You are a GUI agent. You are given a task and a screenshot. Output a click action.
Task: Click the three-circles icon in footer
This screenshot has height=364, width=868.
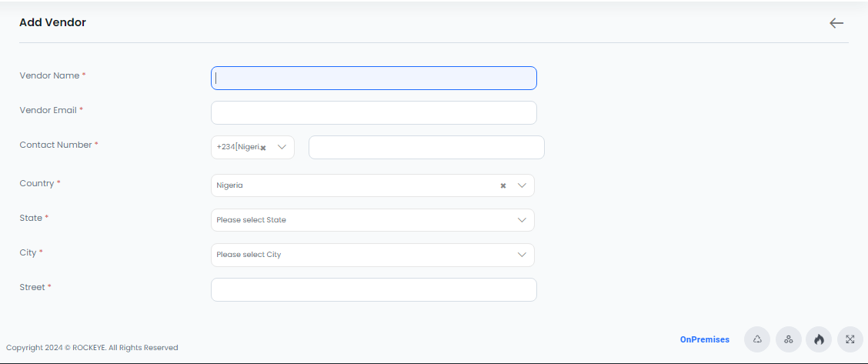[788, 339]
